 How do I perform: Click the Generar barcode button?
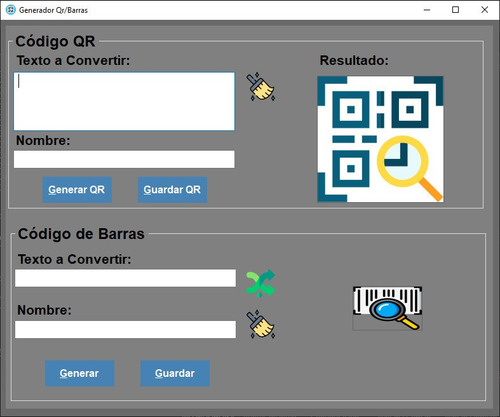pyautogui.click(x=80, y=373)
